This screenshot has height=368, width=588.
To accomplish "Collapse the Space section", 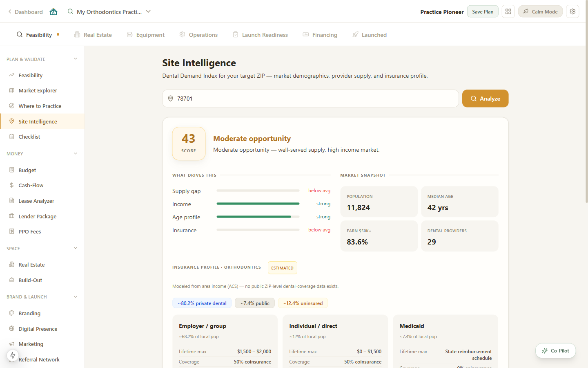I will point(76,248).
